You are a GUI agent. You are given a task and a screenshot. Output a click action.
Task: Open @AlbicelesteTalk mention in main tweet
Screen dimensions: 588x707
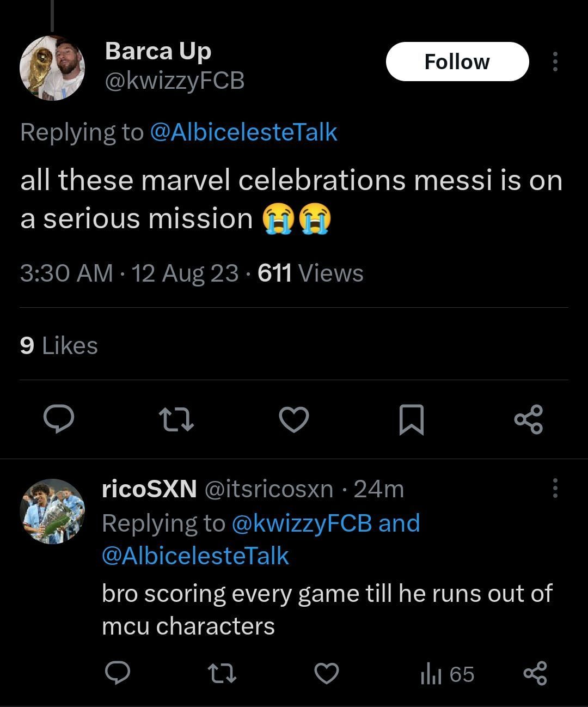(243, 132)
